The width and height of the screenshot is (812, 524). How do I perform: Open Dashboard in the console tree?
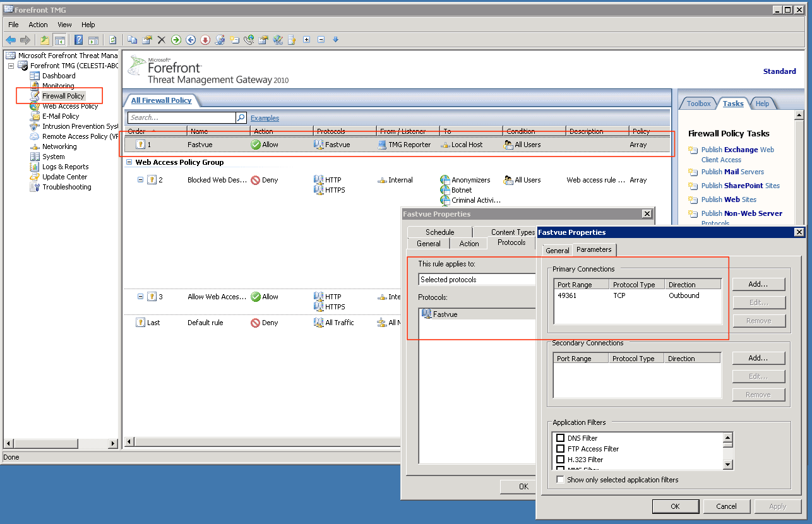pyautogui.click(x=59, y=76)
